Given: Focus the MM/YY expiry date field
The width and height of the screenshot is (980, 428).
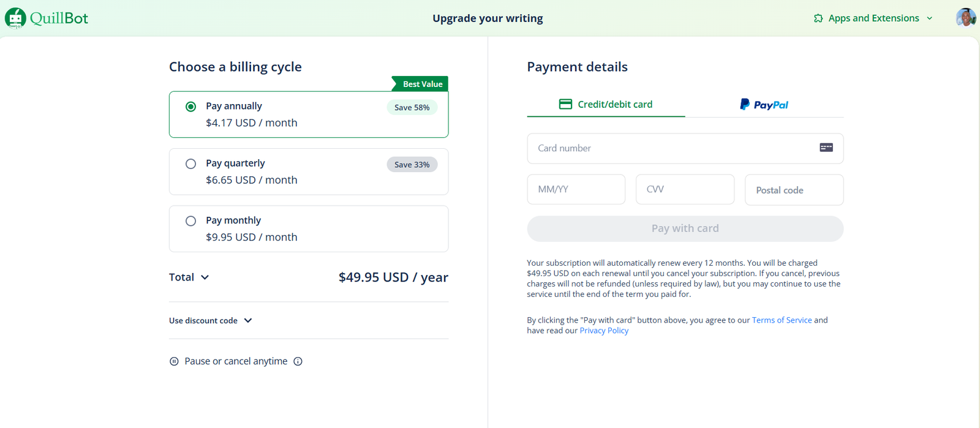Looking at the screenshot, I should coord(576,189).
